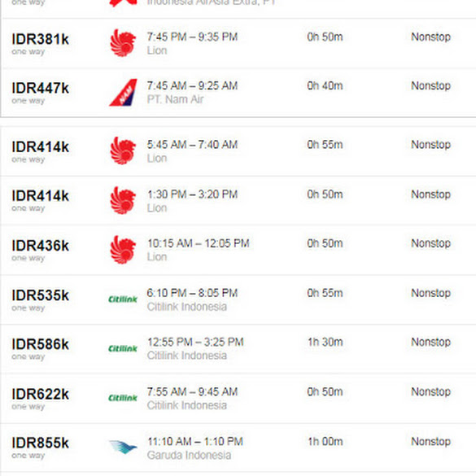Image resolution: width=476 pixels, height=476 pixels.
Task: Choose the IDR855k Garuda fare
Action: coord(41,443)
